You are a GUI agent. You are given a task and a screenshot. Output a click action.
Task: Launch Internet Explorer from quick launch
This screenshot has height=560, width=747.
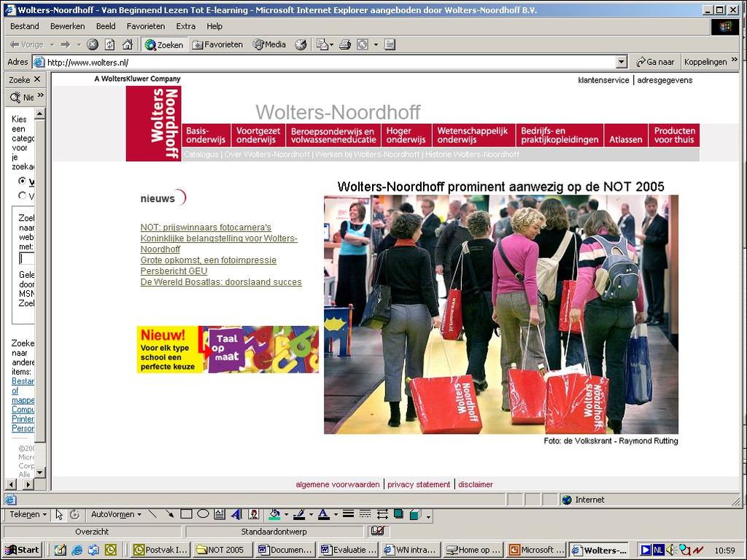click(77, 550)
